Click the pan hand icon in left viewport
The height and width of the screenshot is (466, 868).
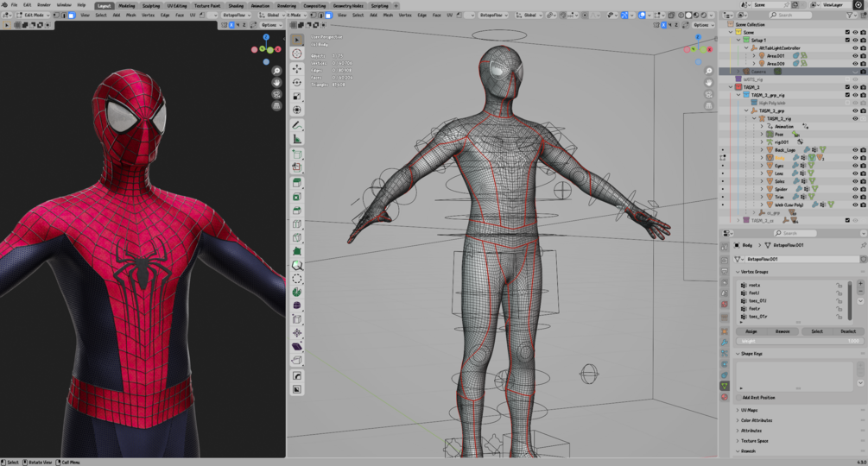276,83
